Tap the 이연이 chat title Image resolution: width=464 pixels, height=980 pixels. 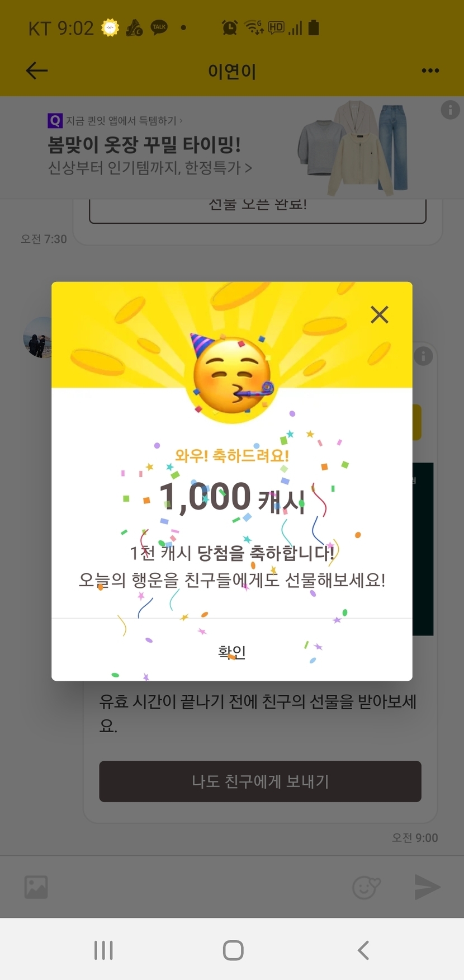(x=232, y=71)
